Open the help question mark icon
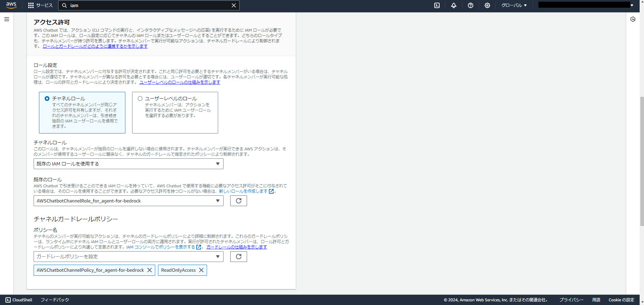Image resolution: width=644 pixels, height=305 pixels. tap(471, 5)
